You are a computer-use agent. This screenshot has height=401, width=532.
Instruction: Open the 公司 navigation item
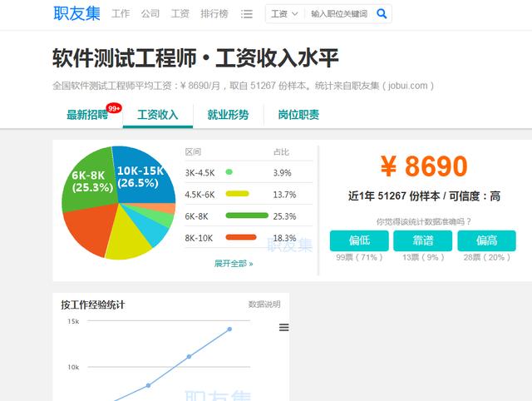(x=150, y=14)
